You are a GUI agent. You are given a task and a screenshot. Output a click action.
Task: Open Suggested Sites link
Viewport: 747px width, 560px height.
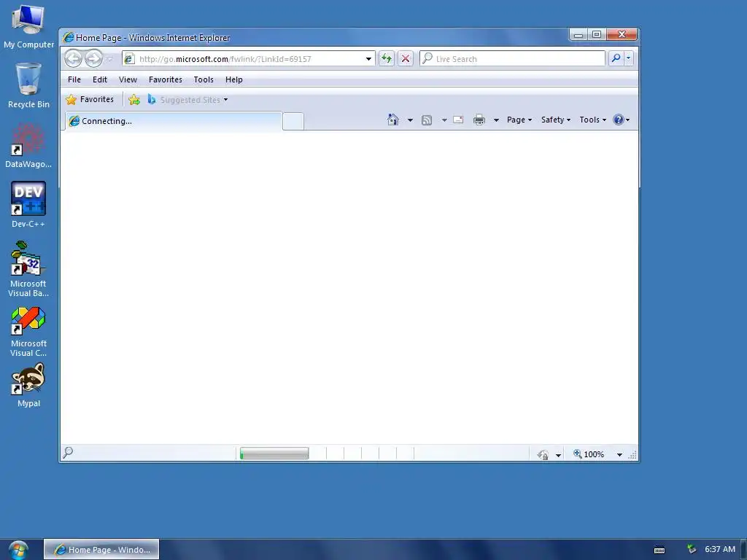[188, 99]
